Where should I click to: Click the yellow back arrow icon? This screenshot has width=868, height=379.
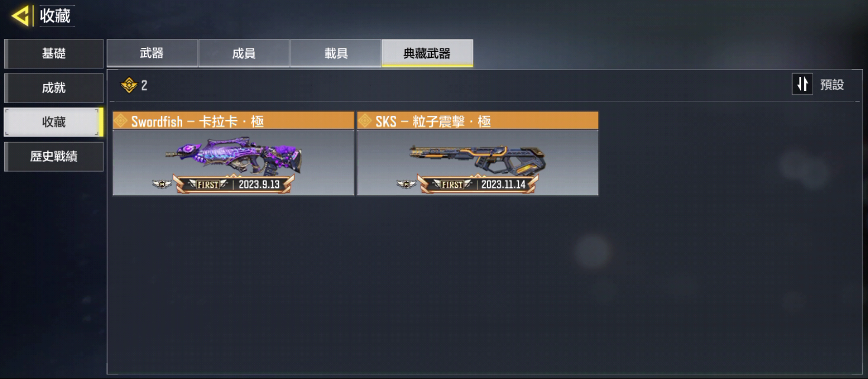coord(20,16)
